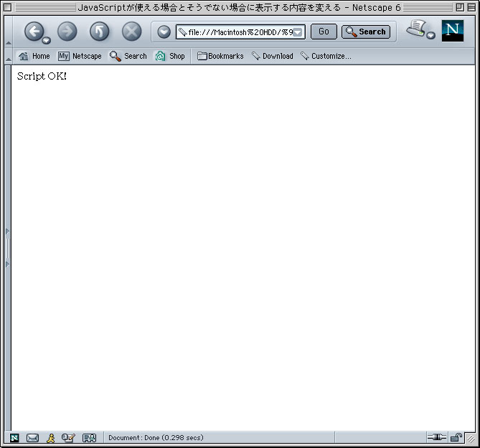The height and width of the screenshot is (448, 480).
Task: Click the 'Script OK!' page text
Action: [42, 76]
